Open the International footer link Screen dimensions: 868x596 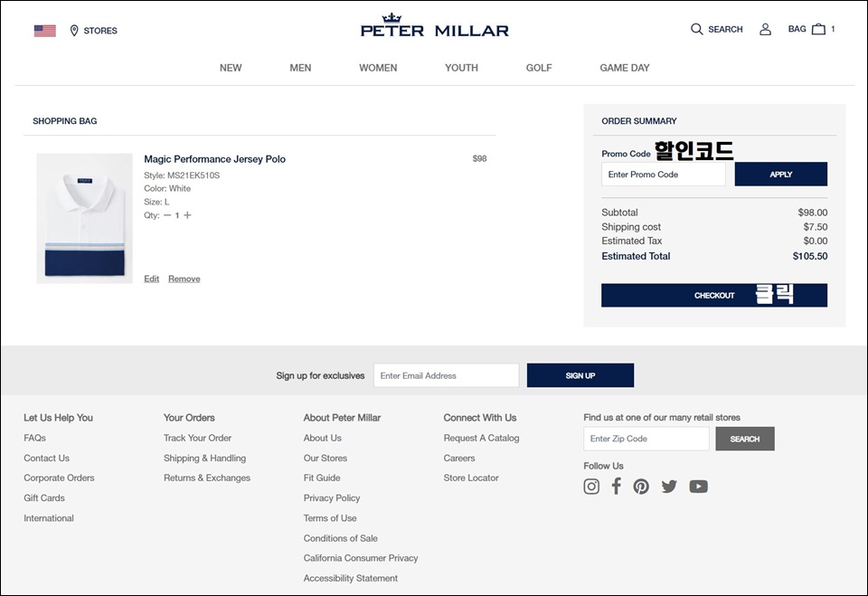[49, 518]
